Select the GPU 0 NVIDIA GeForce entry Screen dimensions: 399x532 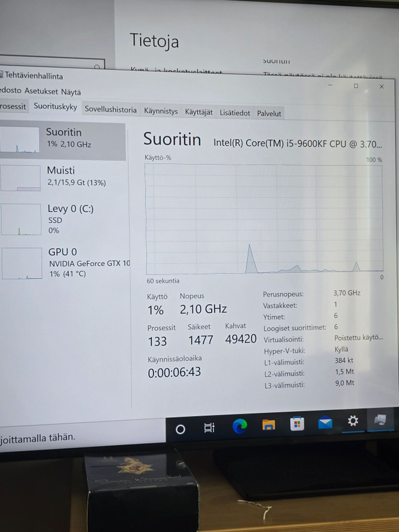tap(65, 263)
